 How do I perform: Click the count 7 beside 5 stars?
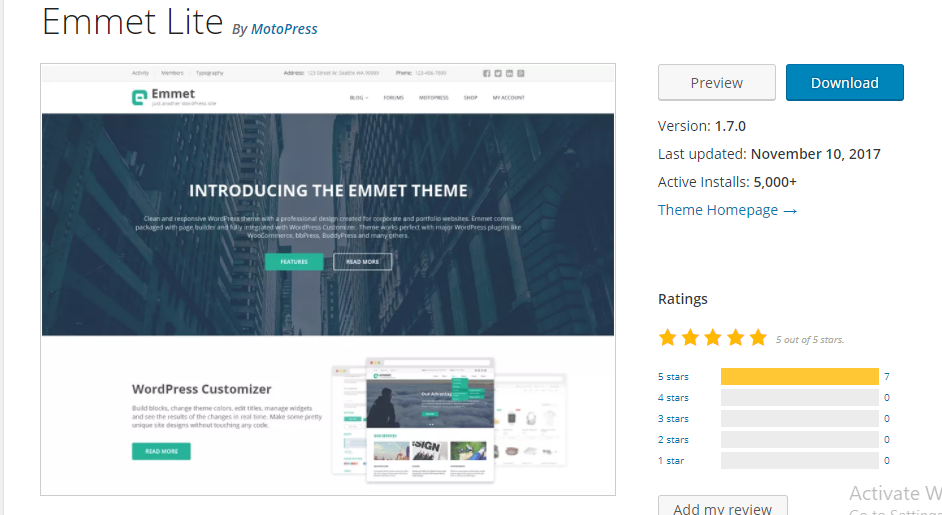(x=887, y=377)
